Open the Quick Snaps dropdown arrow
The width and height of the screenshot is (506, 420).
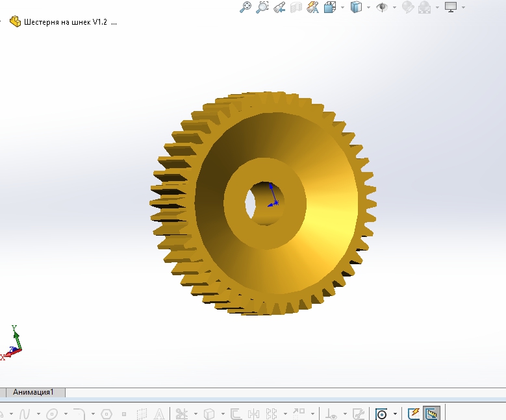pos(395,414)
